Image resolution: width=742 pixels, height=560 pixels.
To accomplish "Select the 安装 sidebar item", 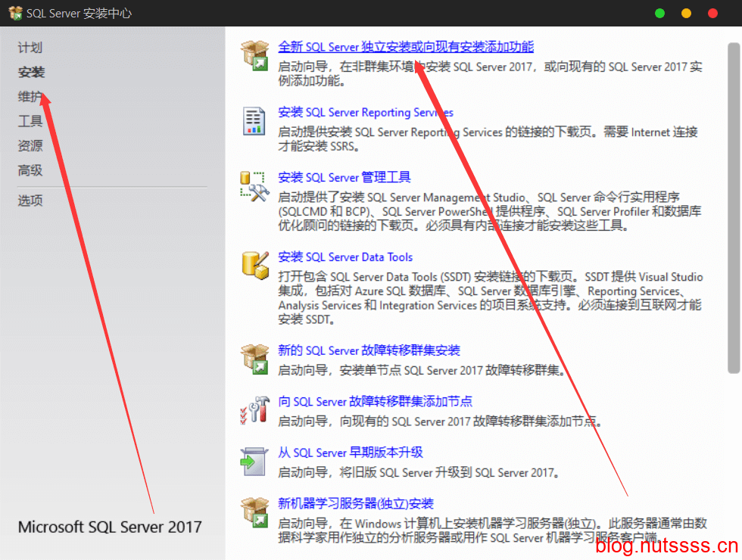I will point(31,73).
